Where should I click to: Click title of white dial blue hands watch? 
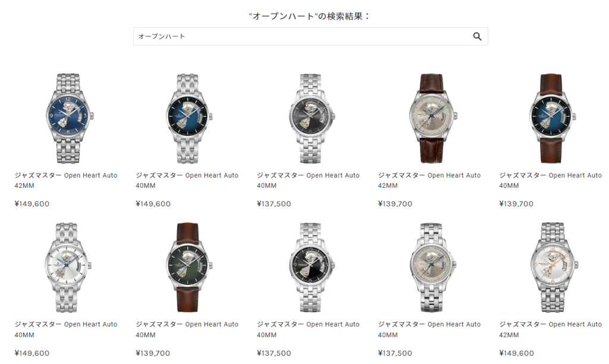[x=66, y=330]
